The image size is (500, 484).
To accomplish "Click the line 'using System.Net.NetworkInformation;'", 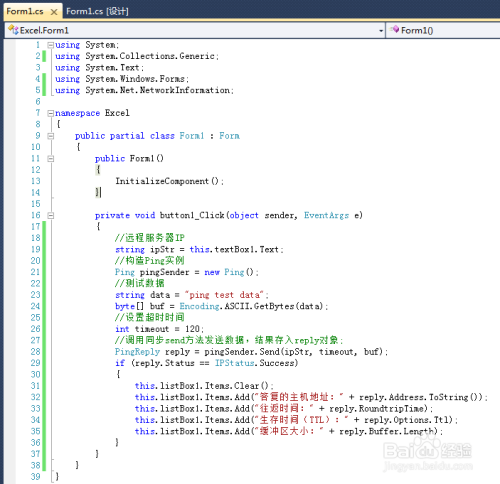I will pos(144,90).
